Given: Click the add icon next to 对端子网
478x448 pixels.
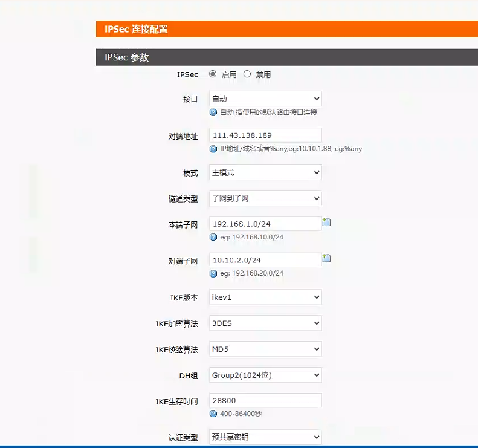Looking at the screenshot, I should click(x=326, y=258).
